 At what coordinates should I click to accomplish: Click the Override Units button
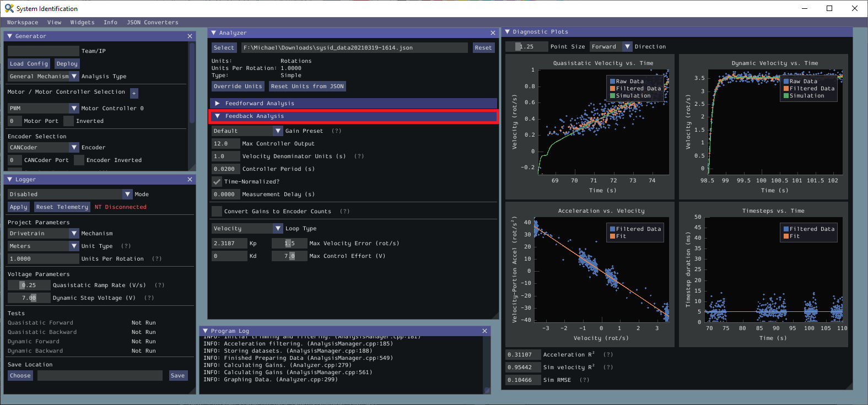(238, 87)
